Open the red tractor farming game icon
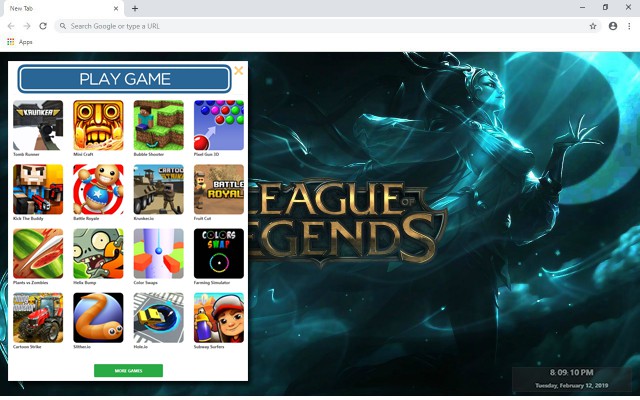Viewport: 640px width, 400px height. click(38, 318)
